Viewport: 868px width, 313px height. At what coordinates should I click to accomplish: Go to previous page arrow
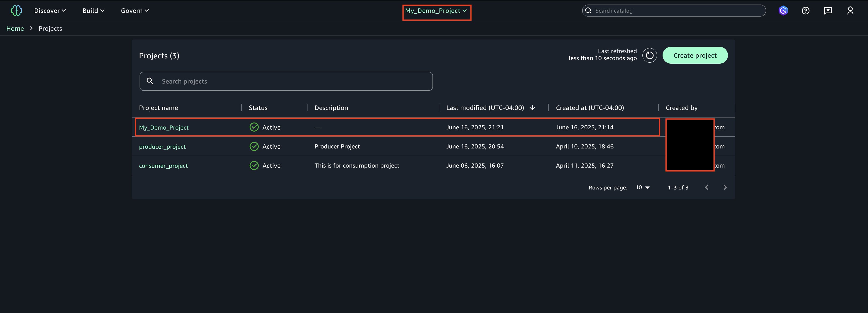707,187
